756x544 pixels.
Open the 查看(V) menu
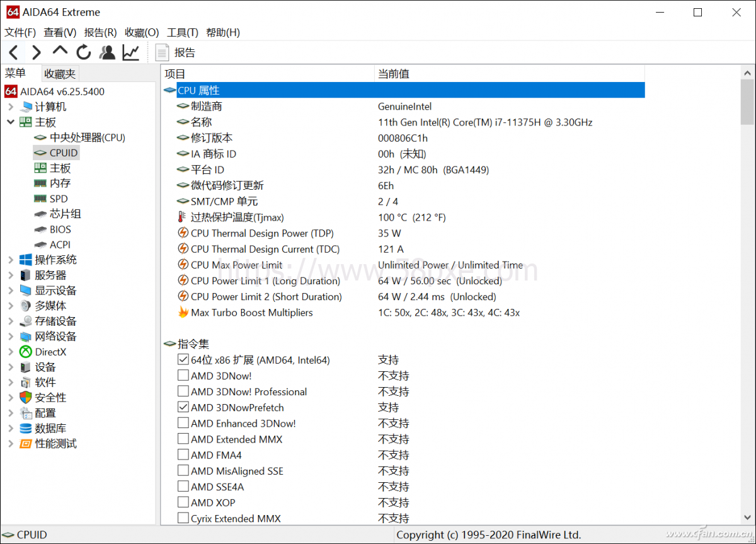click(60, 33)
